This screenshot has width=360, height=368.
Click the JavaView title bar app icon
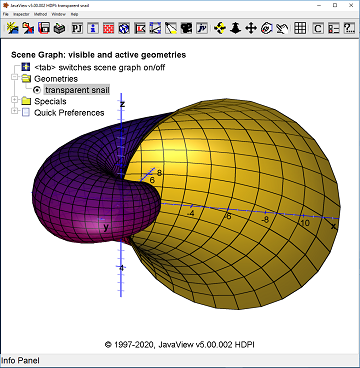[x=5, y=5]
